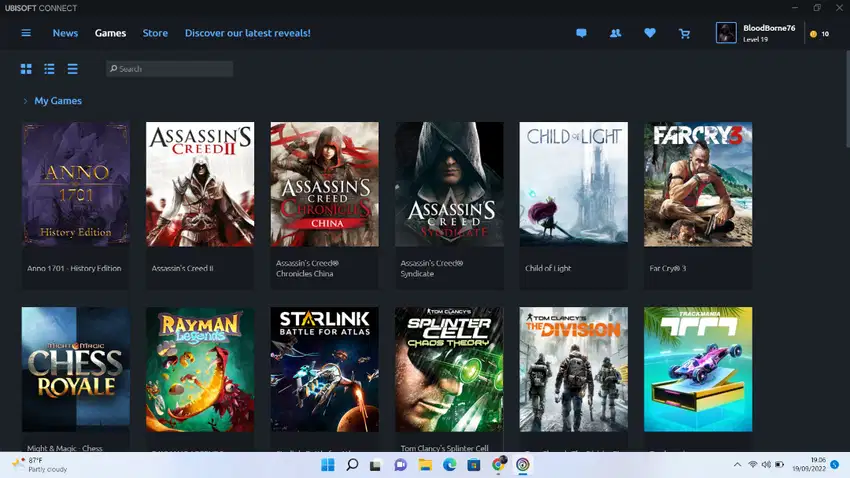Launch Microsoft Edge from taskbar
850x478 pixels.
click(x=449, y=465)
